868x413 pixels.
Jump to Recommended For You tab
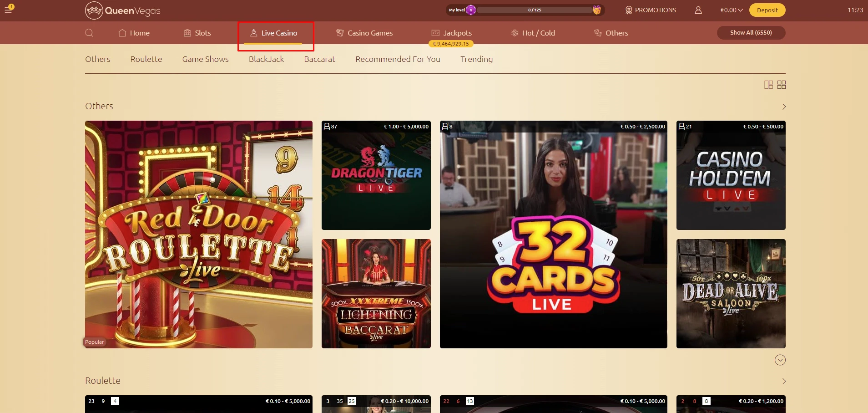click(398, 59)
